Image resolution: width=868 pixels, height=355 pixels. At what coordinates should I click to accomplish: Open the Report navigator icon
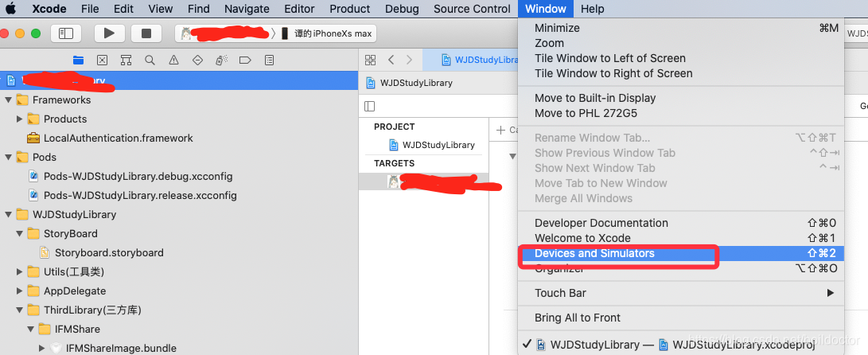[x=270, y=60]
